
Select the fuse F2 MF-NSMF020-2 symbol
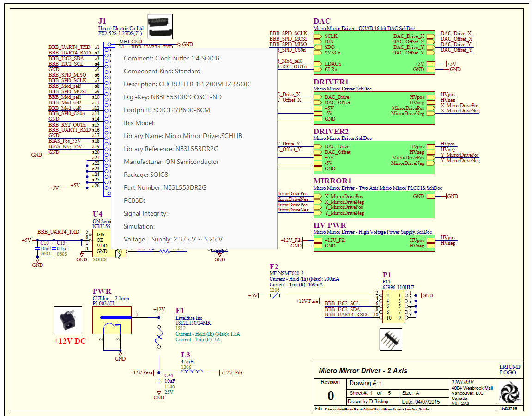click(276, 295)
